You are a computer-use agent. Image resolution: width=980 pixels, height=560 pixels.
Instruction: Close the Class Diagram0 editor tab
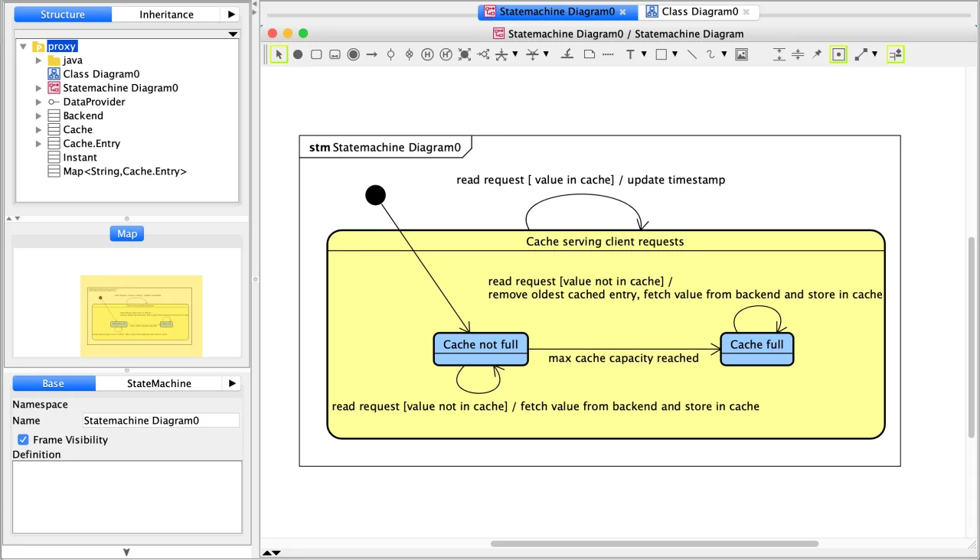coord(746,11)
